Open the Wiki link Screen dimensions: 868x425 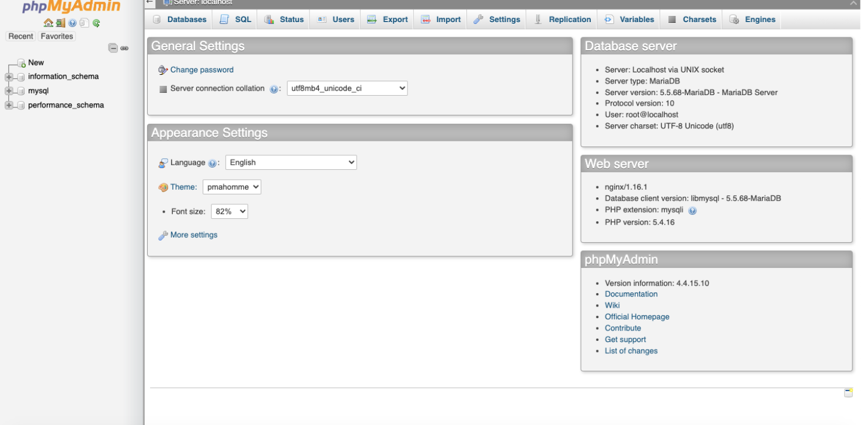tap(612, 305)
